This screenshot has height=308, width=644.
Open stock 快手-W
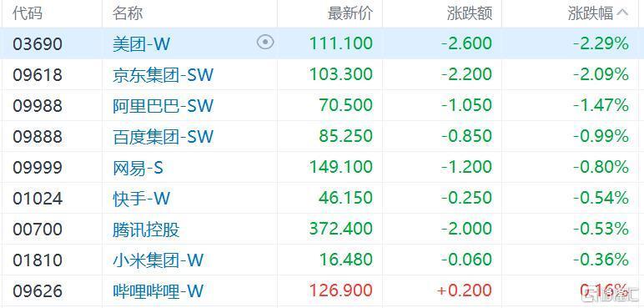point(141,198)
